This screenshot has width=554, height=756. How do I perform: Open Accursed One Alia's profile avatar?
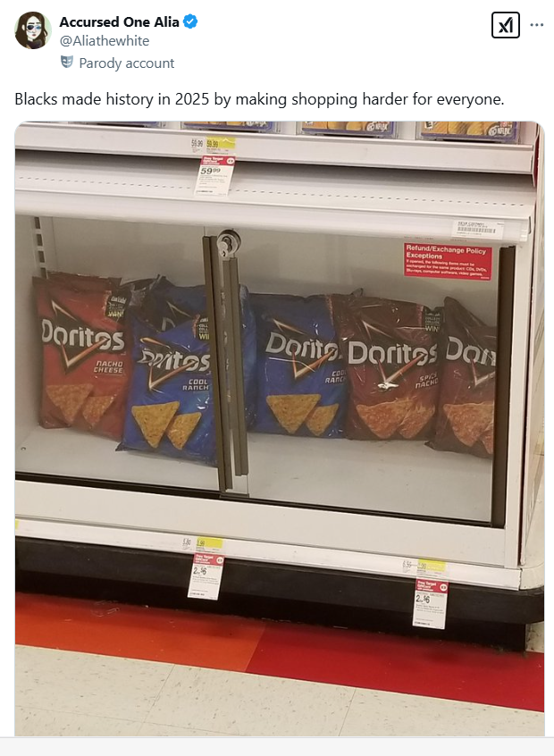click(33, 29)
